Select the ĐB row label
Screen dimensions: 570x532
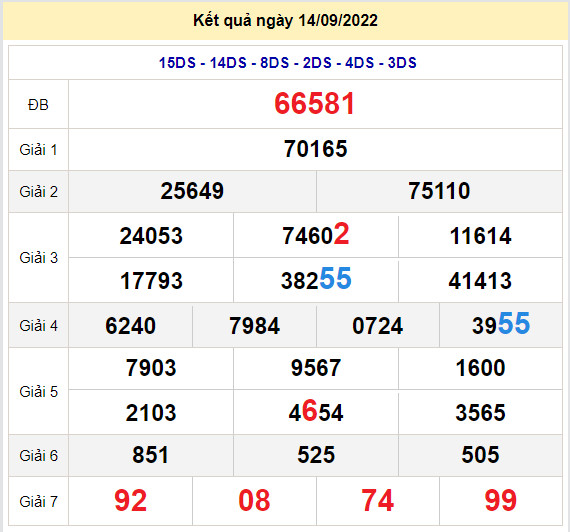[38, 105]
